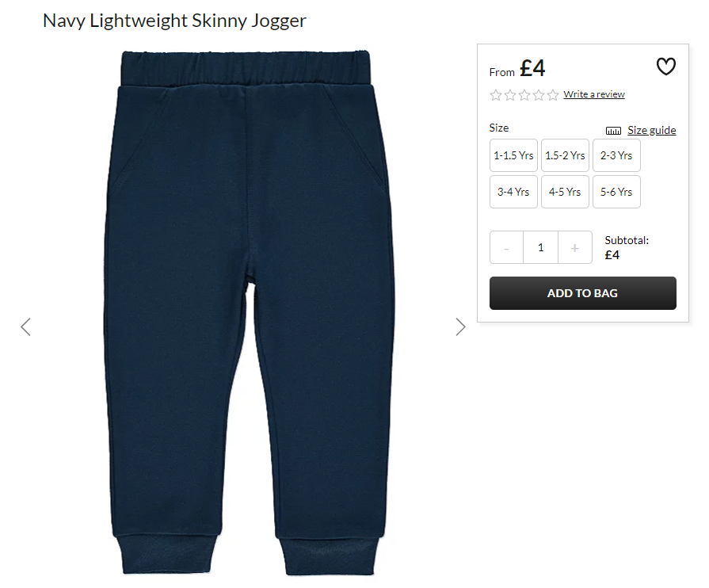The height and width of the screenshot is (588, 709).
Task: Increase quantity with the plus button
Action: coord(575,247)
